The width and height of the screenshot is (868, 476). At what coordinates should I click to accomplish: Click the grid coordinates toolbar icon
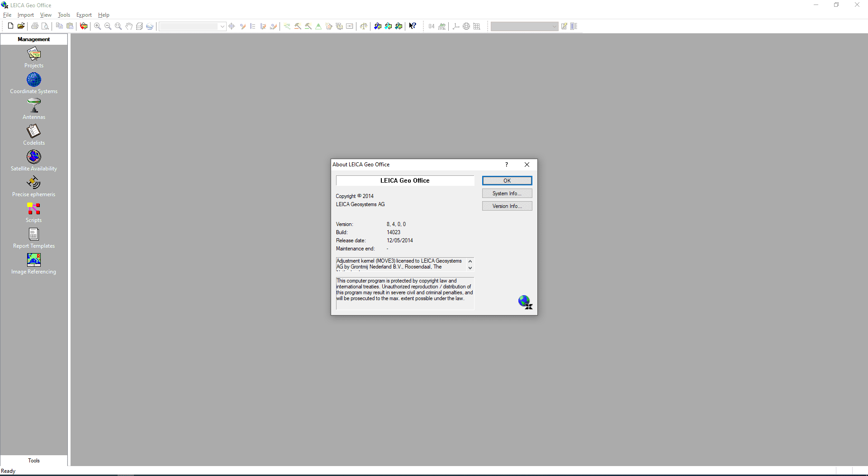[477, 26]
